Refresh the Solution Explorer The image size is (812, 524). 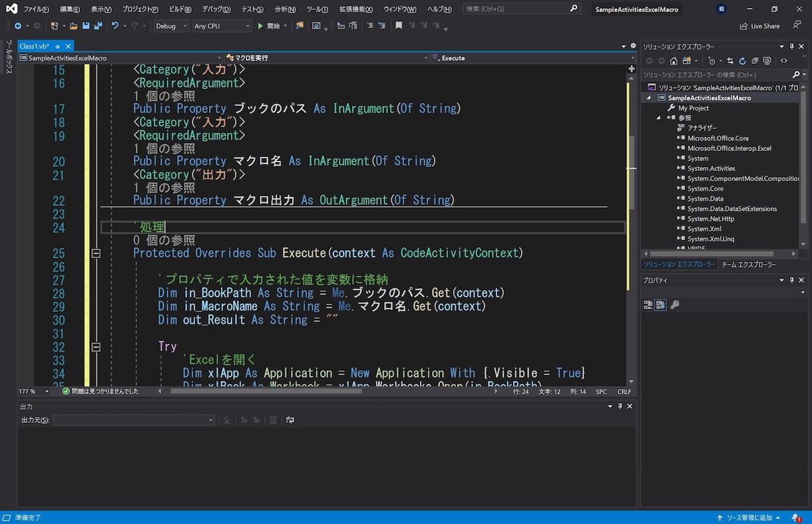point(743,61)
